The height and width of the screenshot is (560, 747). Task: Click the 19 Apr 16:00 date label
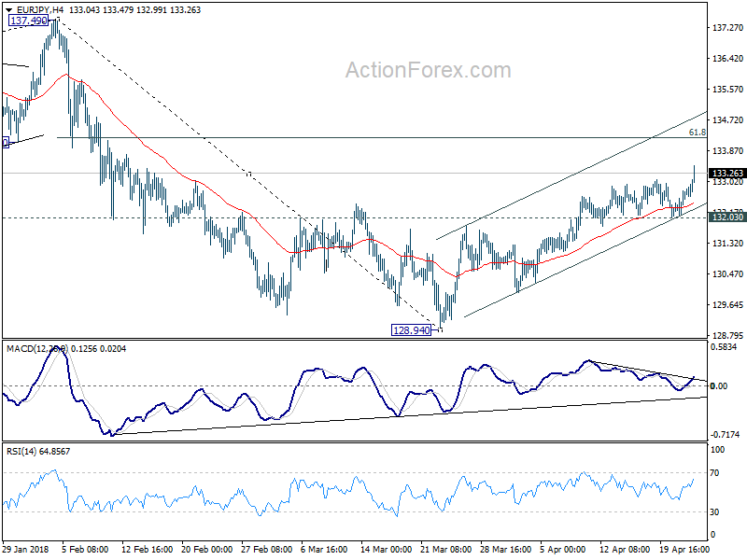(684, 550)
